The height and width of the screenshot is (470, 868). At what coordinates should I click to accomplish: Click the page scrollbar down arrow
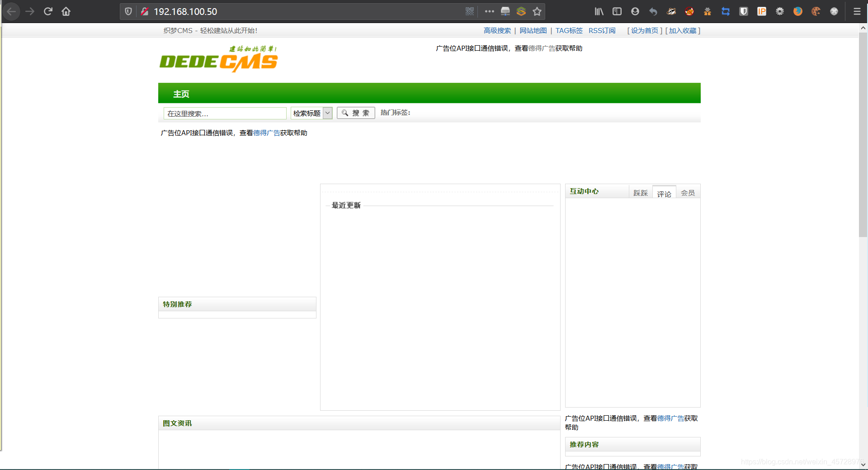point(863,464)
